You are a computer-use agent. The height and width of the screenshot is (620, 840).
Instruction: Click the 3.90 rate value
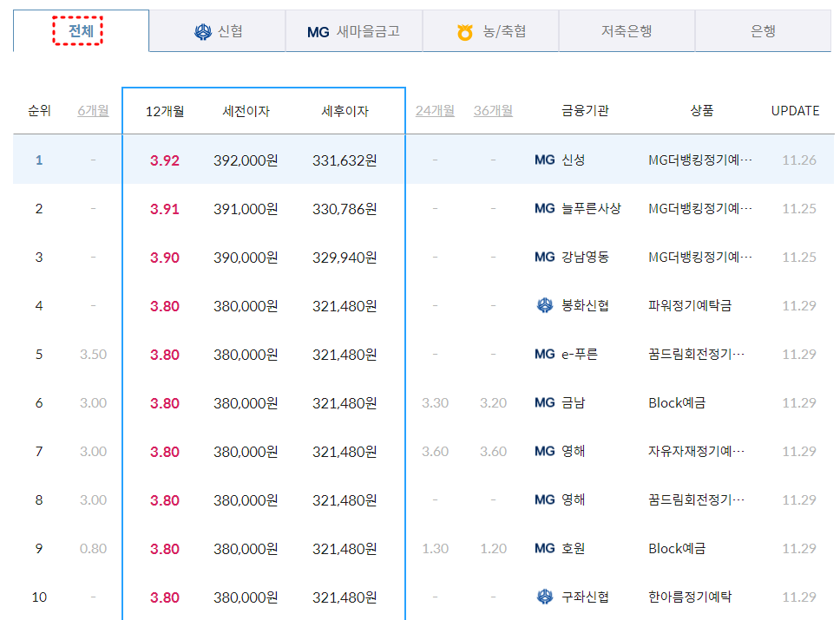point(165,258)
